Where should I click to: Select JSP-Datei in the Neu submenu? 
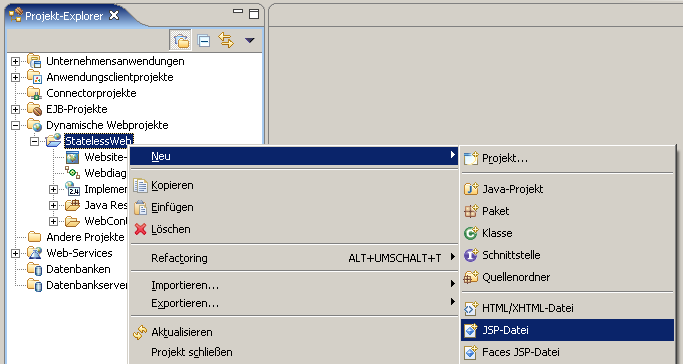567,330
